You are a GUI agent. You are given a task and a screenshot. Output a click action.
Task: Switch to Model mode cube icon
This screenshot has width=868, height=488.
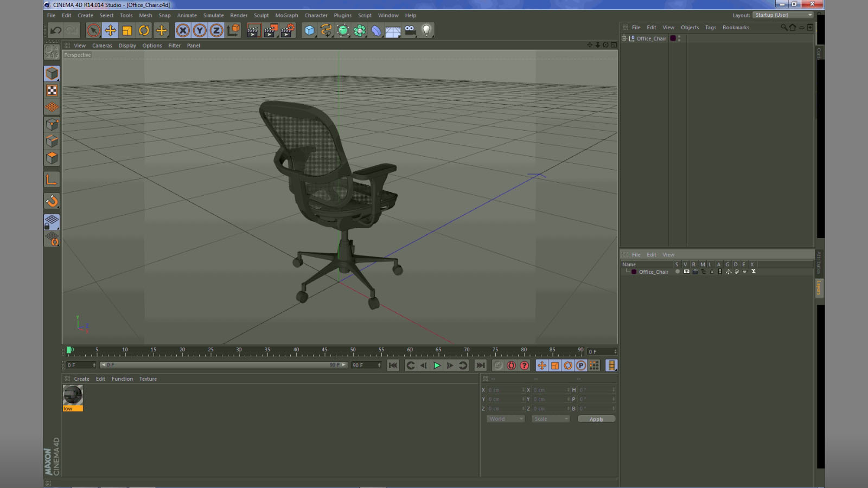click(52, 73)
